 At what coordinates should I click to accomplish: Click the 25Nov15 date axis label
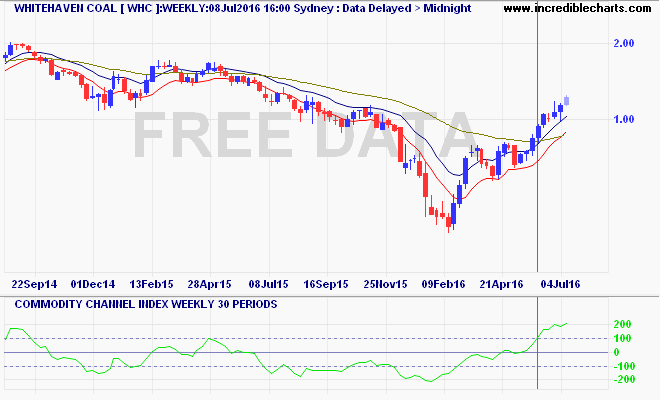click(385, 284)
